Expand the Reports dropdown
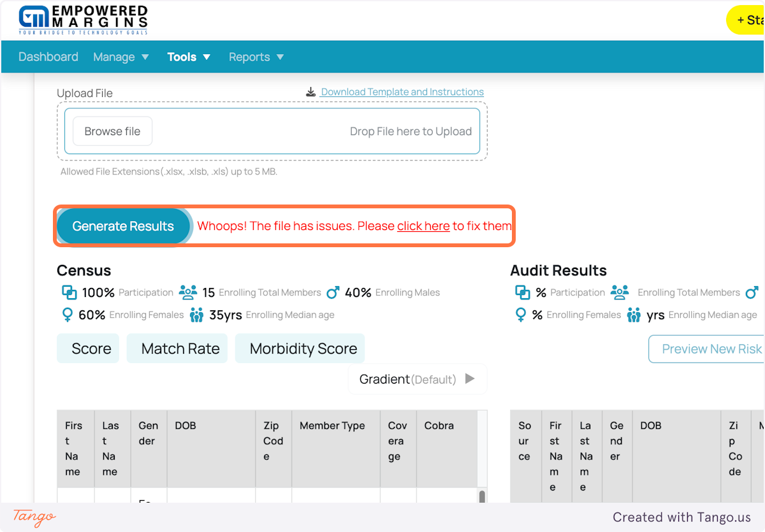The width and height of the screenshot is (765, 532). (256, 57)
